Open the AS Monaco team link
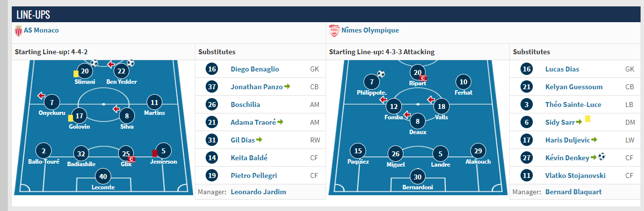This screenshot has height=211, width=644. click(41, 31)
